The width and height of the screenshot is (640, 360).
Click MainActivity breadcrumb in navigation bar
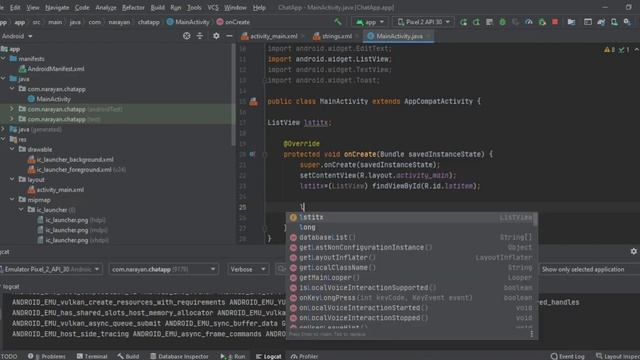point(188,22)
